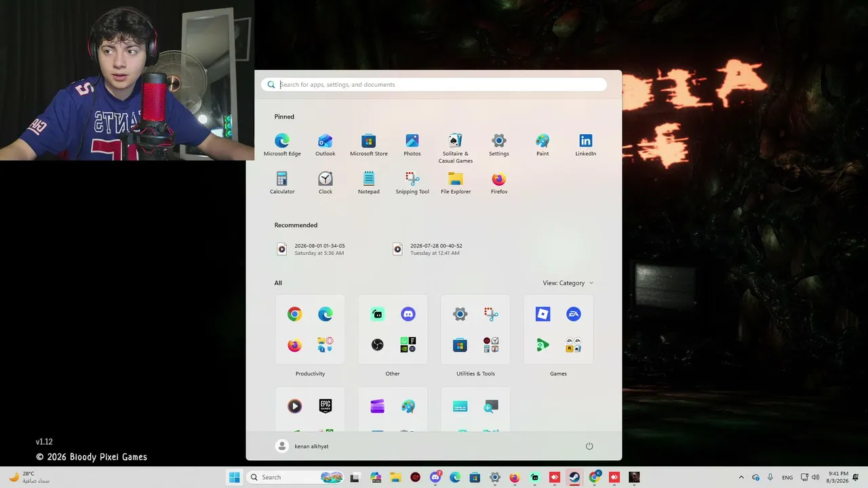Open Microsoft 365 Copilot on the taskbar
This screenshot has width=868, height=488.
point(376,477)
